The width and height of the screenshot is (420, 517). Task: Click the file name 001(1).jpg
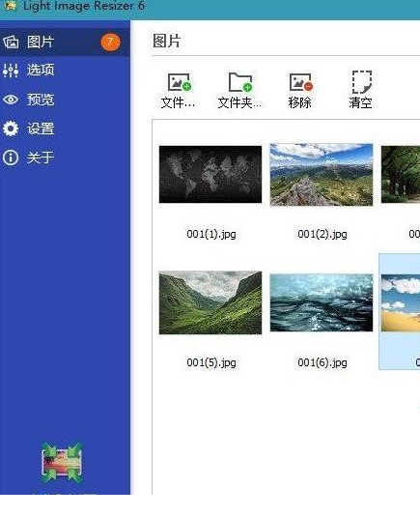click(211, 234)
